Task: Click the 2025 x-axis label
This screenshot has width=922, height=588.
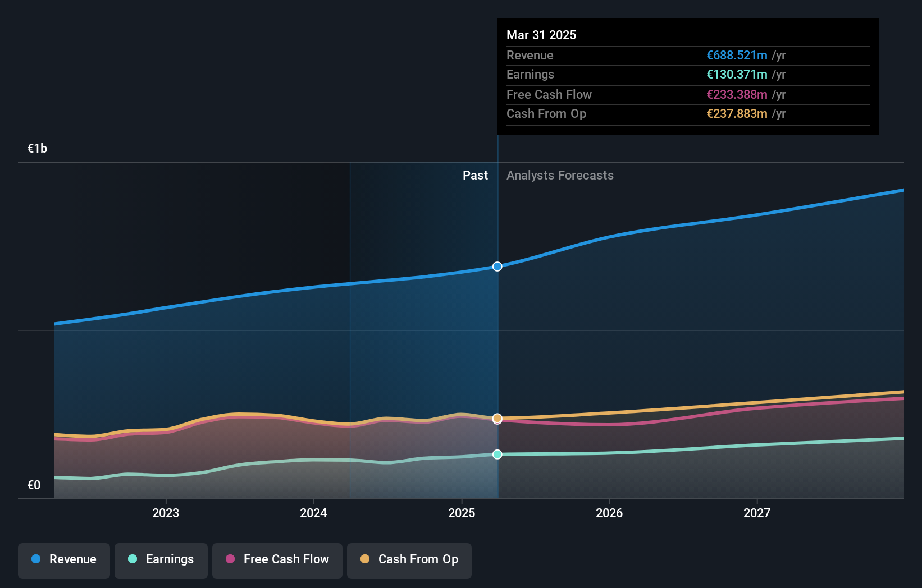Action: pyautogui.click(x=462, y=513)
